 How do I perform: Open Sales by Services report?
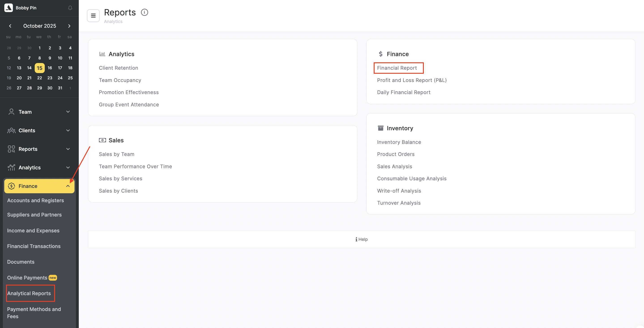pyautogui.click(x=121, y=179)
